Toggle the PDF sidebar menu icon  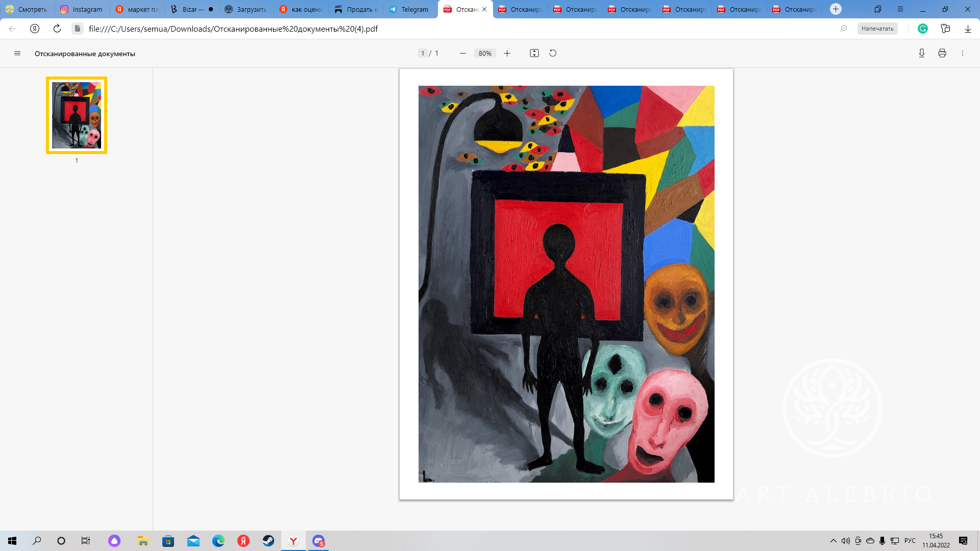[17, 54]
